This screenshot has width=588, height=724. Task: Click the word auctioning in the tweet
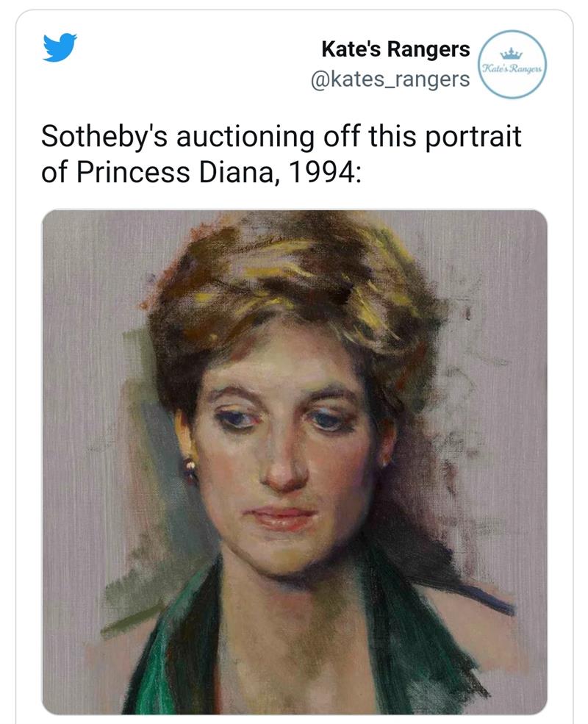pyautogui.click(x=245, y=137)
